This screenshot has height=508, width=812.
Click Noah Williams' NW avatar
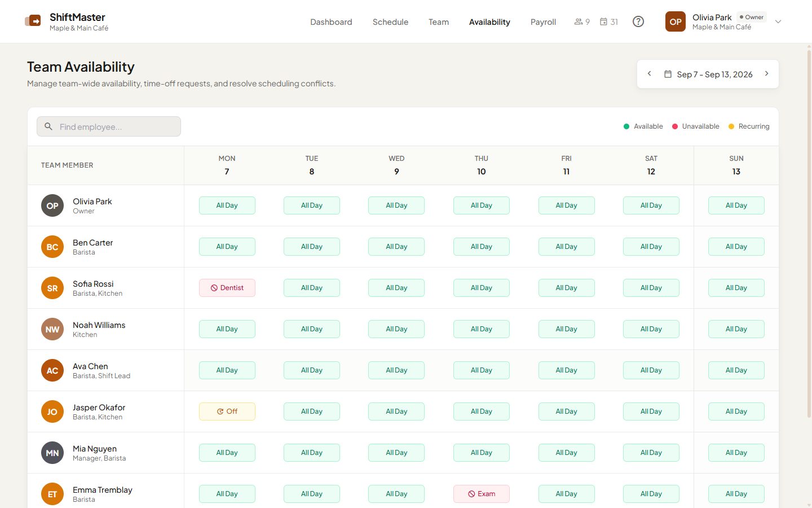point(52,329)
